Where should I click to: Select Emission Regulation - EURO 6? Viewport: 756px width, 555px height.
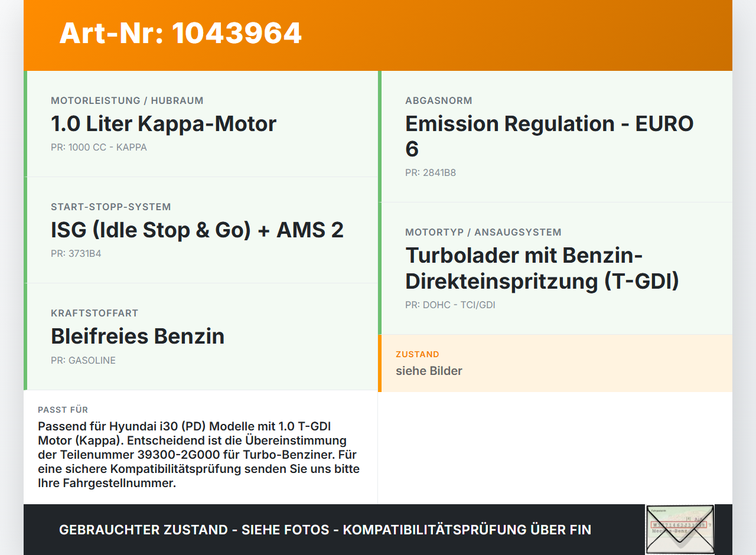(x=549, y=136)
